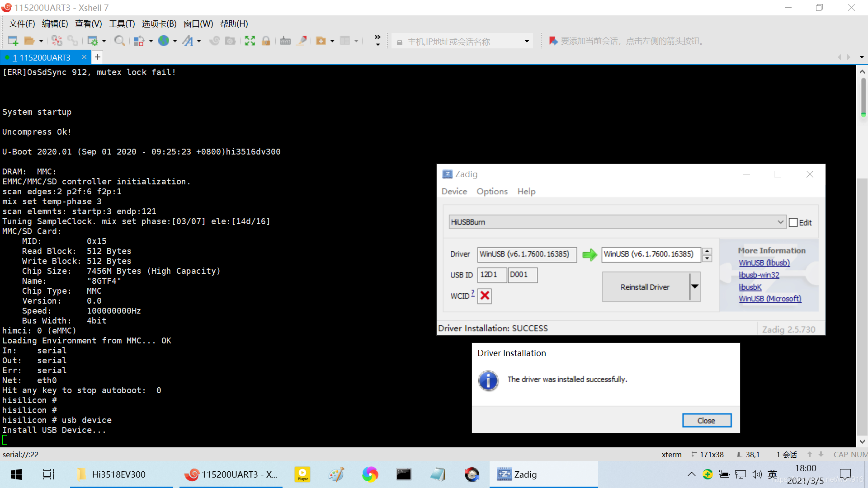Screen dimensions: 868x488
Task: Click the New Session toolbar icon
Action: point(13,41)
